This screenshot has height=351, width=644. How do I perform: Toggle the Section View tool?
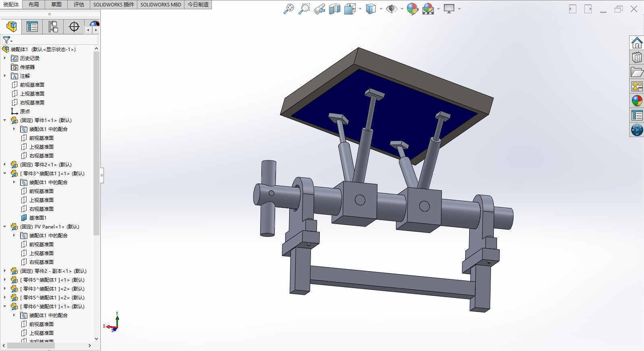335,9
